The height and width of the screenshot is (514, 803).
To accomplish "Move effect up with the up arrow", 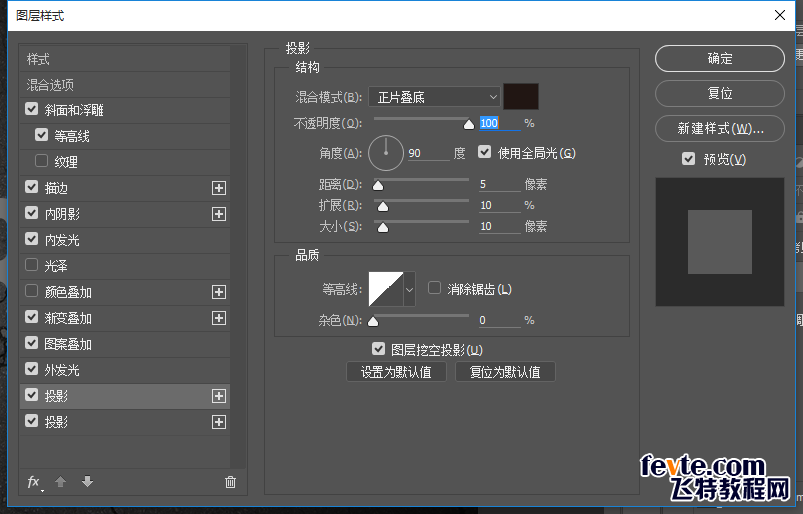I will coord(60,481).
